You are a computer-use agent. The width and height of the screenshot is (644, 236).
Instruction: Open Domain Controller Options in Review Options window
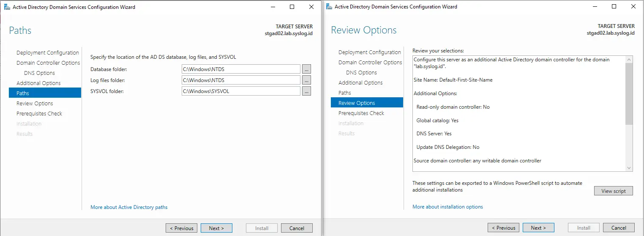coord(370,63)
